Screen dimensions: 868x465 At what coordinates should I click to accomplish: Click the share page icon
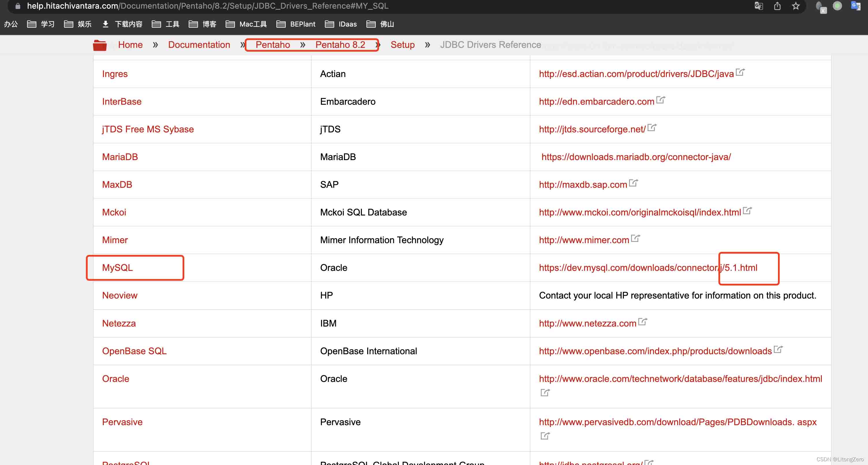(x=777, y=6)
